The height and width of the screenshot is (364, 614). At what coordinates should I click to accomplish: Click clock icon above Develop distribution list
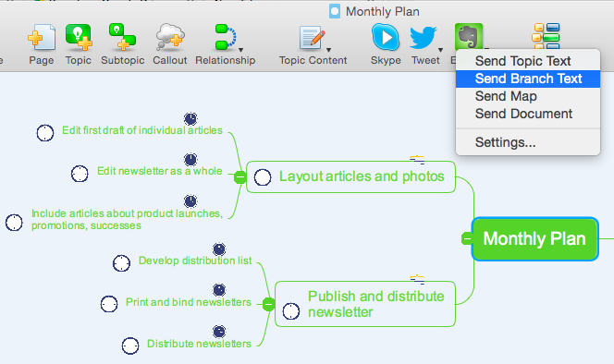point(219,249)
